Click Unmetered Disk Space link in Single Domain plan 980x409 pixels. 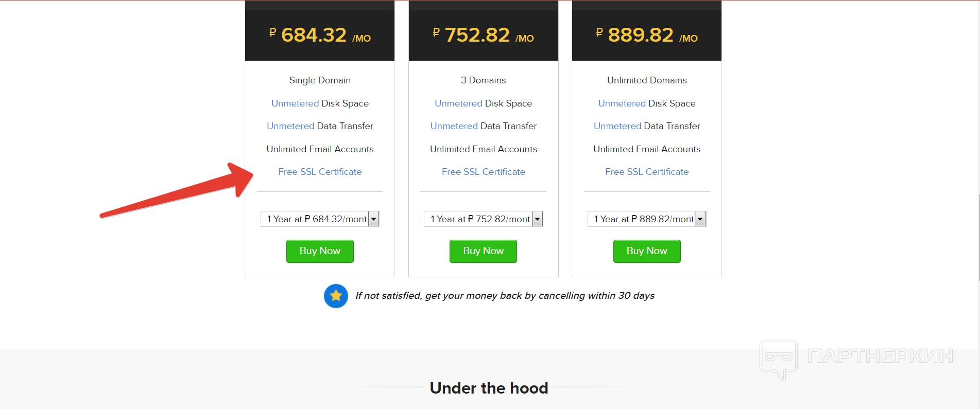(295, 103)
